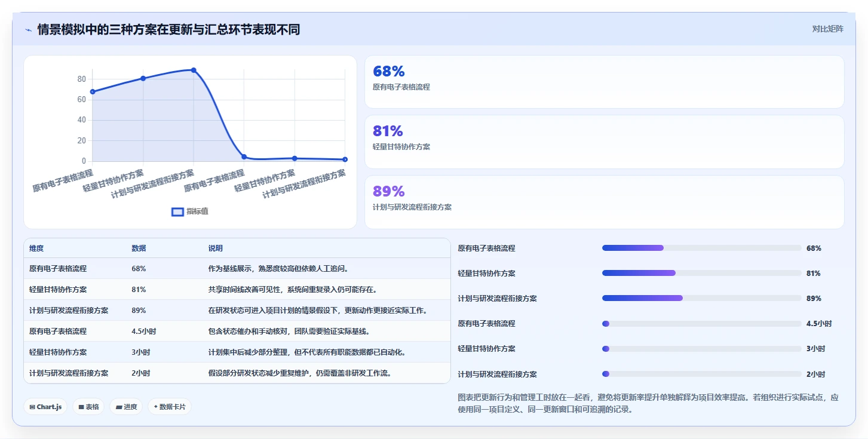Click the 表格 chip at the bottom
868x439 pixels.
[x=88, y=407]
